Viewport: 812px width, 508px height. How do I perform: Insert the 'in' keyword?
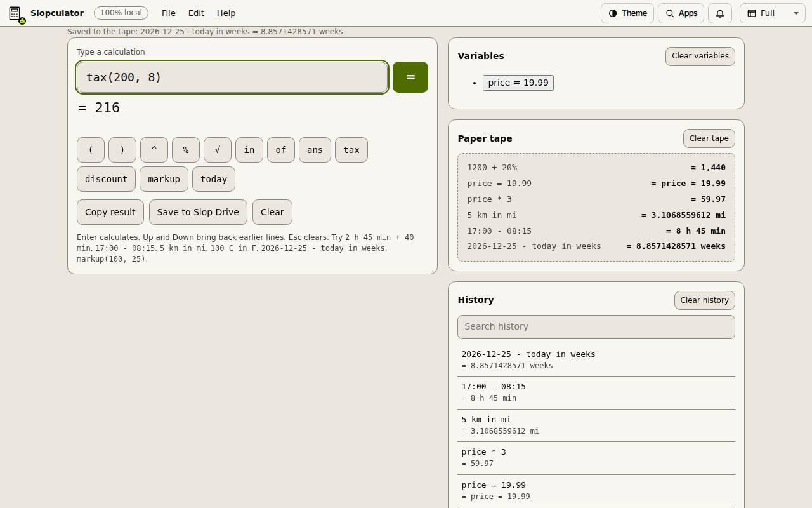tap(249, 150)
